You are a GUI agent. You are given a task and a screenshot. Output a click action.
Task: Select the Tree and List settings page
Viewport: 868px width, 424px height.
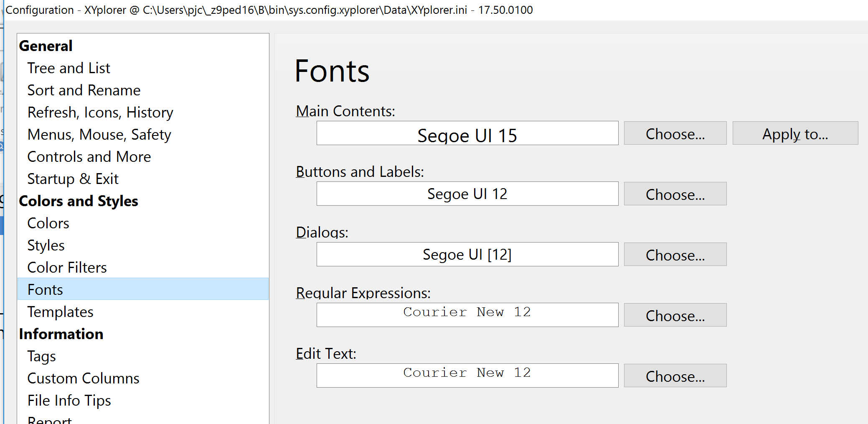click(x=69, y=68)
